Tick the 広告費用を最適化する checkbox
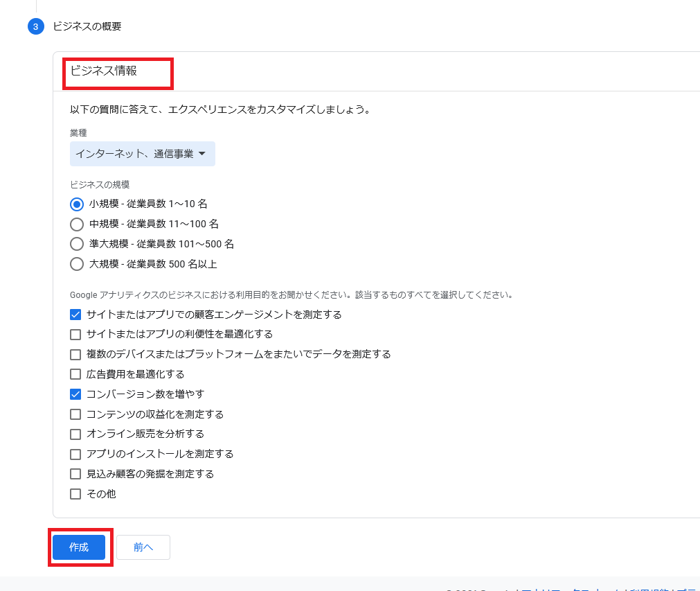Screen dimensions: 700x591 click(76, 375)
